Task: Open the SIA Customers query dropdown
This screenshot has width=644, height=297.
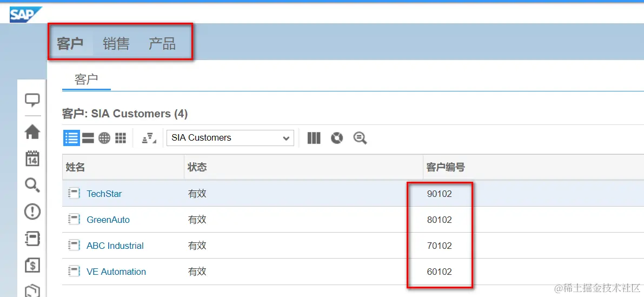Action: [x=230, y=138]
